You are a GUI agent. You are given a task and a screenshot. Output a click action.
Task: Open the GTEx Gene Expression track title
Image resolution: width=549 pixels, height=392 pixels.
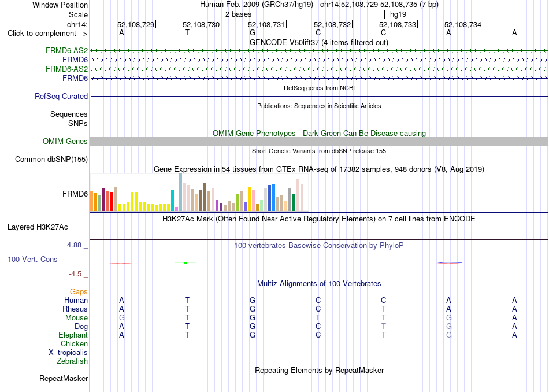pyautogui.click(x=319, y=169)
